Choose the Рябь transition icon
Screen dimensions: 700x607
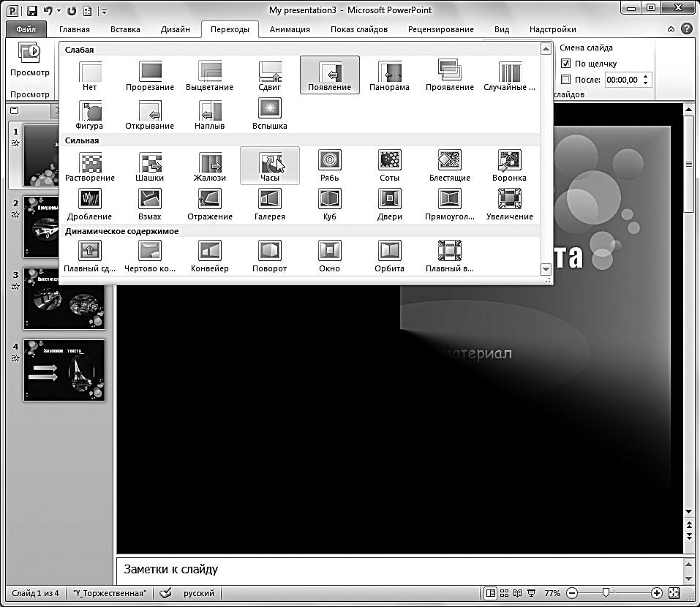[329, 165]
